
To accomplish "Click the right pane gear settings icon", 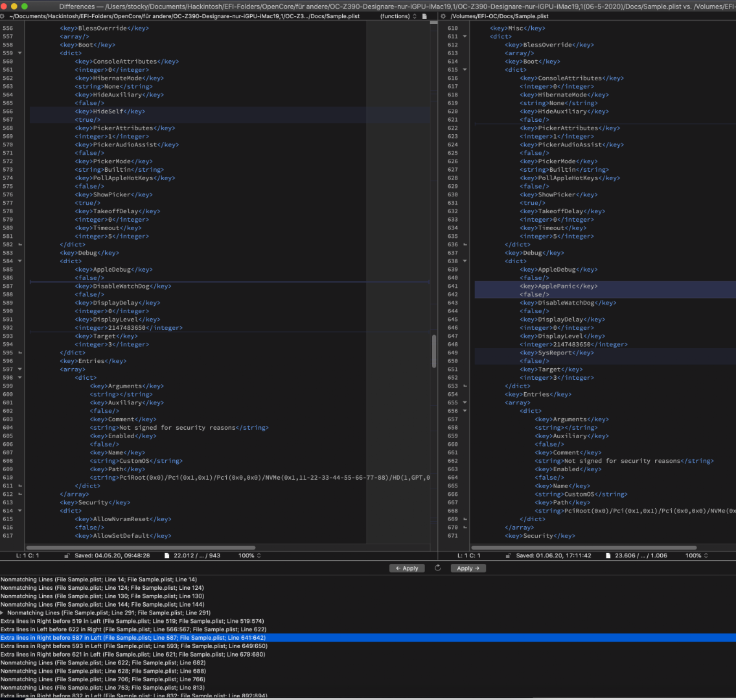I will click(x=443, y=16).
